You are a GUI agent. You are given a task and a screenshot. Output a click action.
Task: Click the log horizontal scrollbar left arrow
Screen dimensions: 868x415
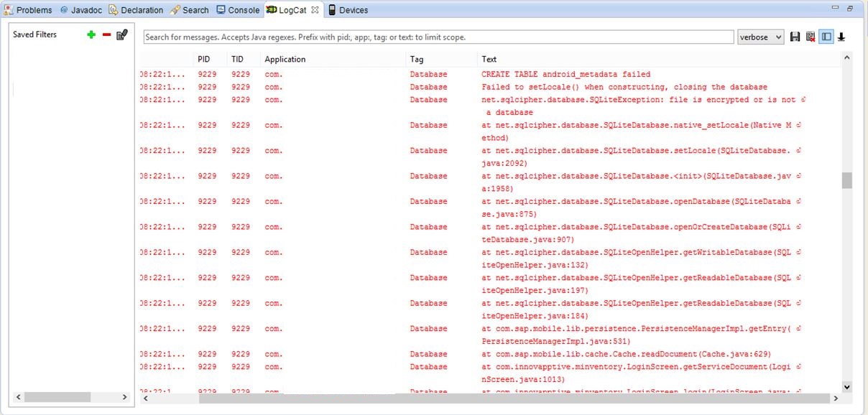(x=146, y=398)
